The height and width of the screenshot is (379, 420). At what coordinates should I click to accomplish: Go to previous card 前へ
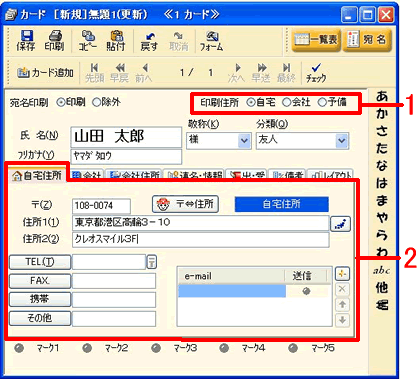144,72
